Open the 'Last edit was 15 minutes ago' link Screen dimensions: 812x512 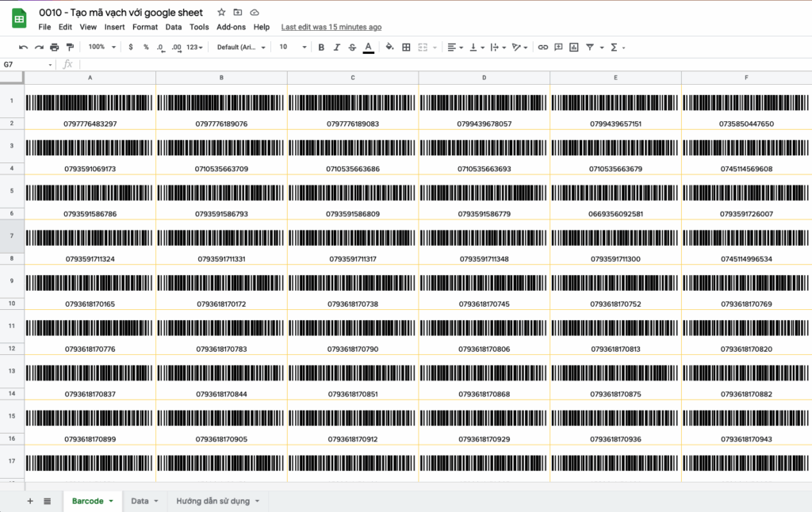[331, 27]
